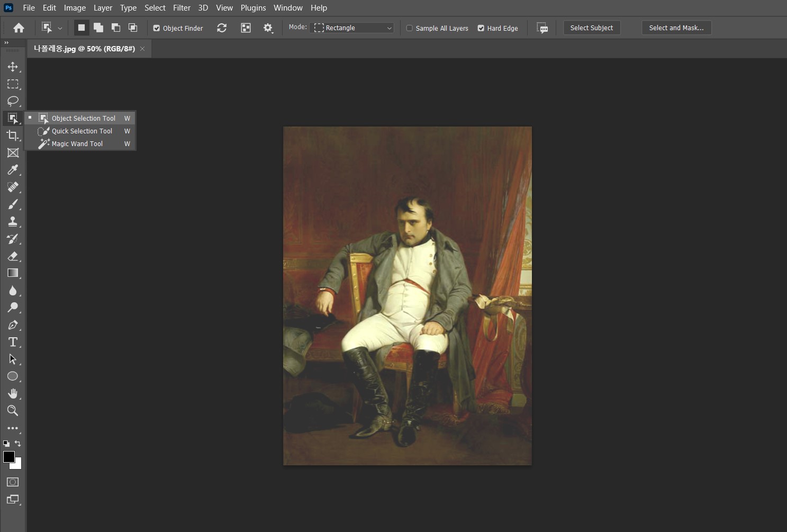This screenshot has width=787, height=532.
Task: Select the Clone Stamp tool
Action: 13,221
